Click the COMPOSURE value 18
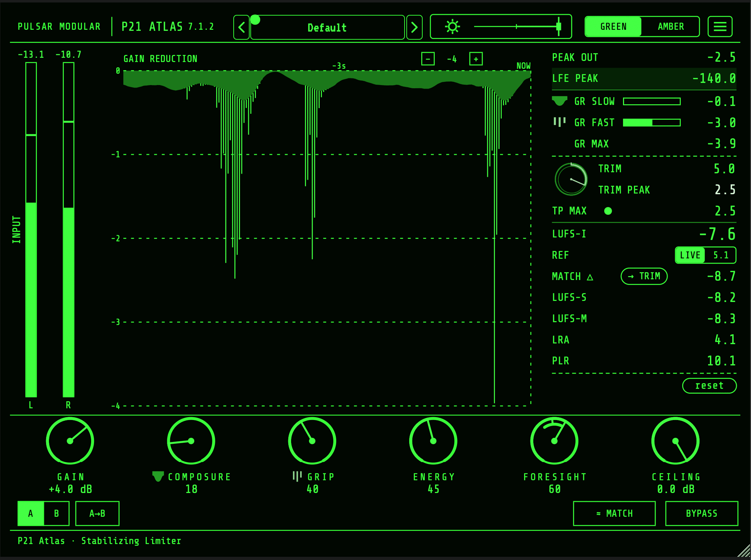 point(191,489)
